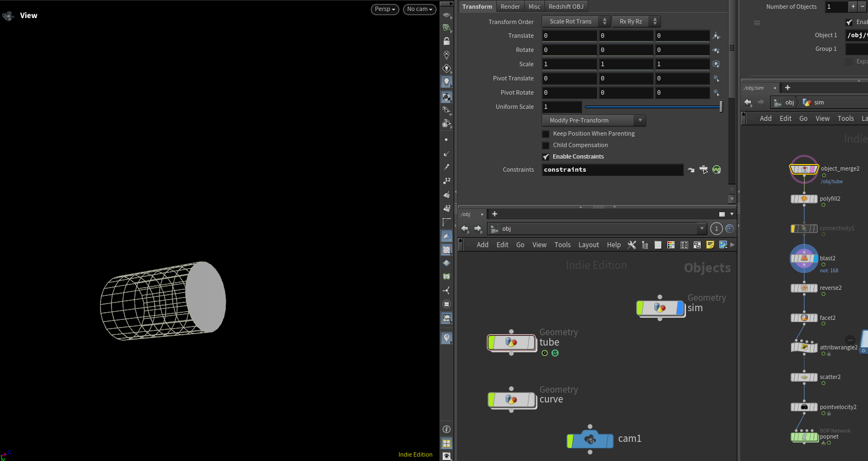Click the Constraints input field
Image resolution: width=868 pixels, height=461 pixels.
613,170
